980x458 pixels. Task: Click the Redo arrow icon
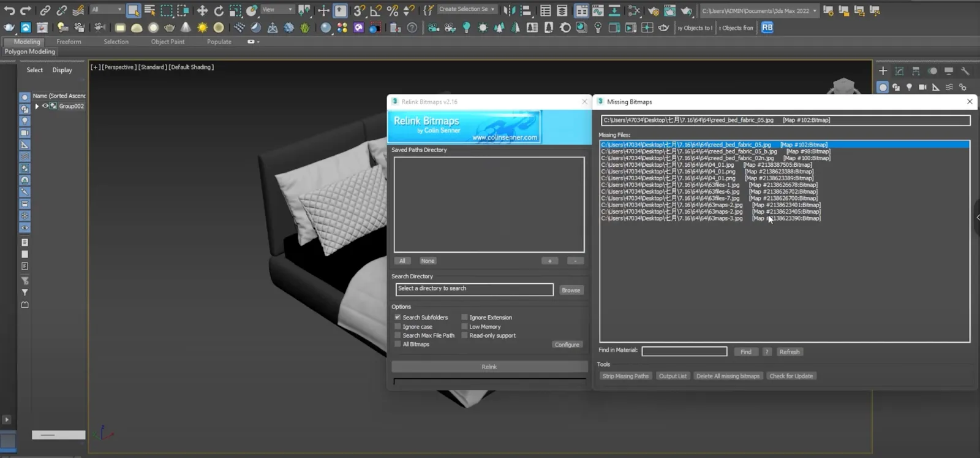26,10
